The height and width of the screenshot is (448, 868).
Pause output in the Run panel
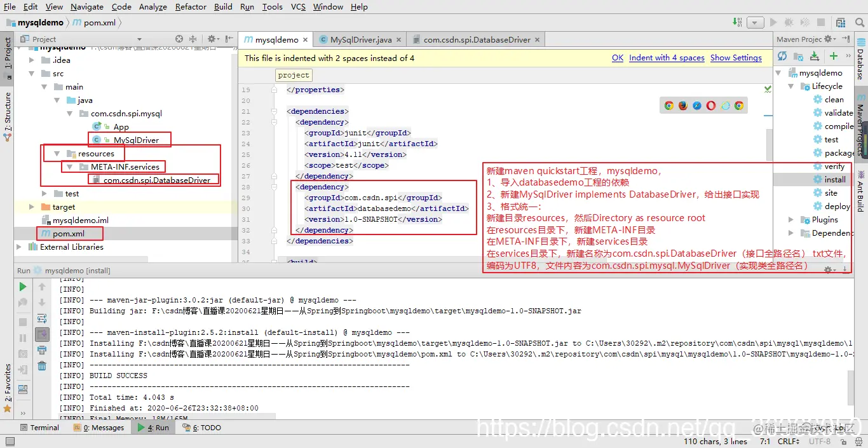pyautogui.click(x=23, y=338)
